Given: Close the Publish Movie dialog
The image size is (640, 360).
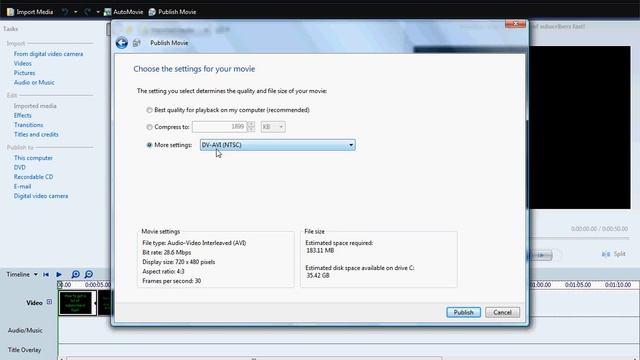Looking at the screenshot, I should point(515,24).
